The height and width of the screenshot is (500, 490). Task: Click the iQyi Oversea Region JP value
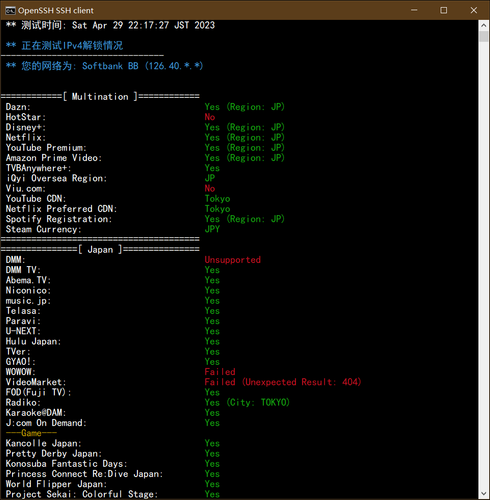pyautogui.click(x=210, y=178)
